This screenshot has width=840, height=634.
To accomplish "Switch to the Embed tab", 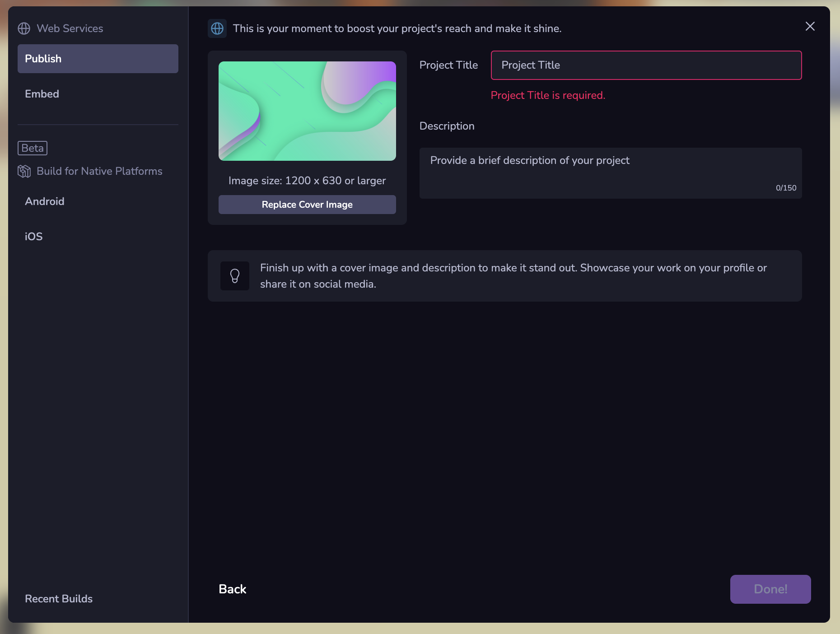I will [x=42, y=94].
